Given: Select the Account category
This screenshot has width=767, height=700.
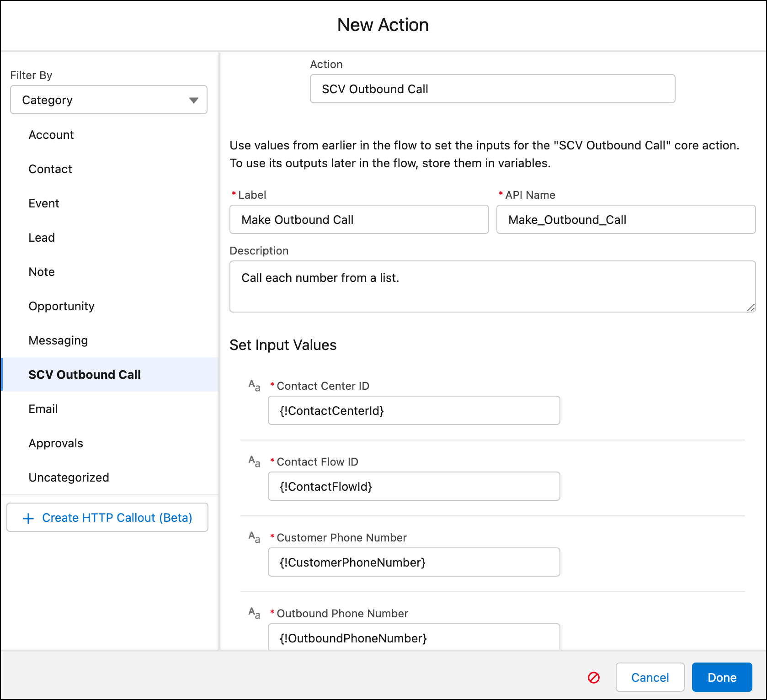Looking at the screenshot, I should coord(51,134).
